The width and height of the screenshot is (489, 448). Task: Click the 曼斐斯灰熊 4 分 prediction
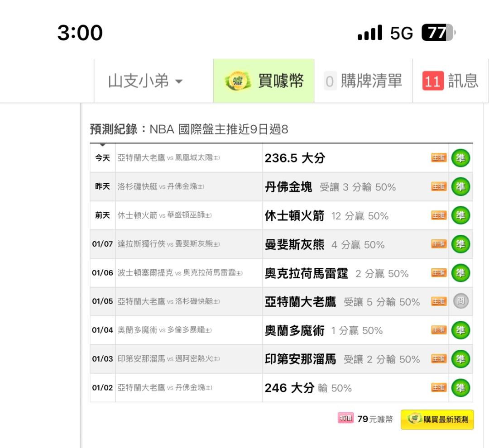(325, 244)
